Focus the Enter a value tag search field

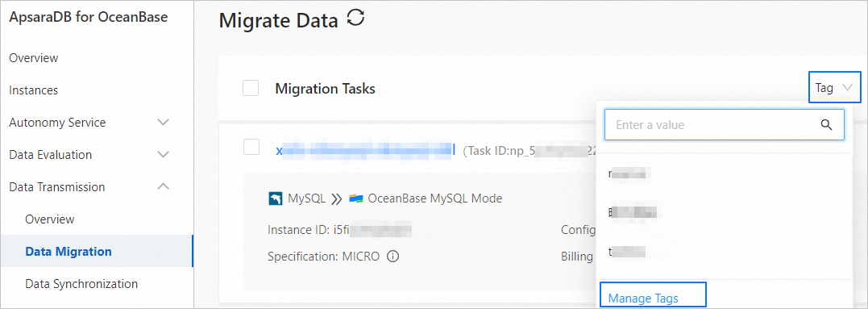[724, 124]
